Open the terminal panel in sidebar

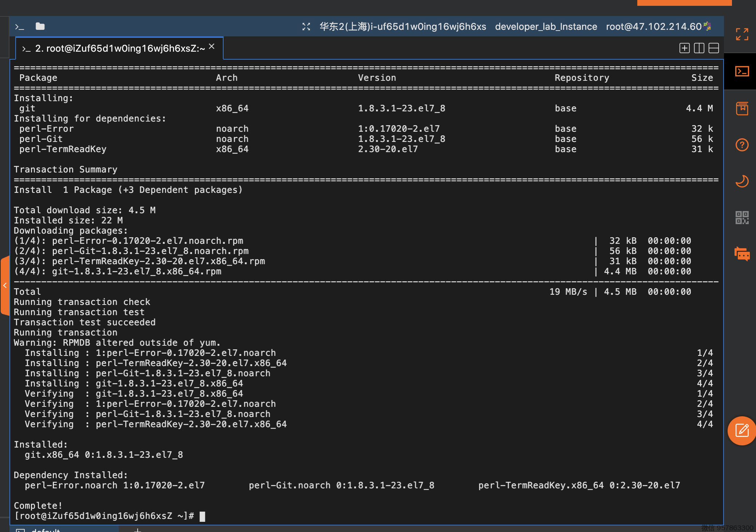(x=742, y=71)
